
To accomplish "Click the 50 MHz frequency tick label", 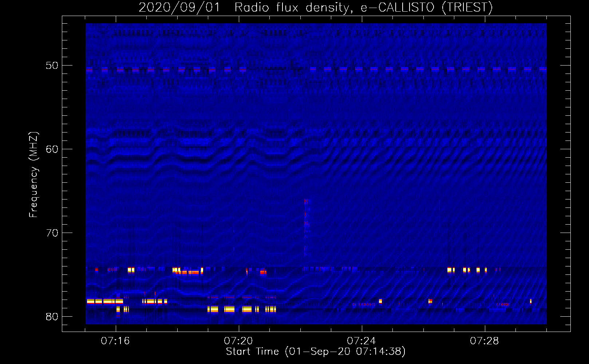I will (x=52, y=66).
